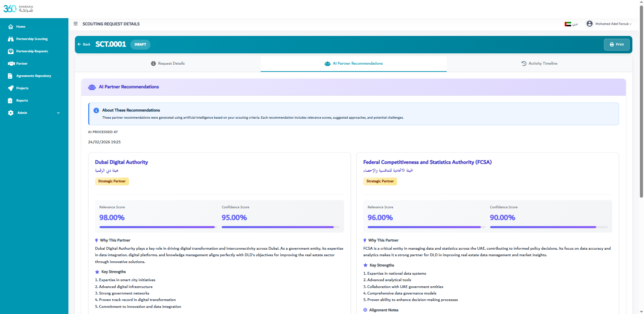
Task: Click the Agreements Repository document icon
Action: pyautogui.click(x=10, y=76)
